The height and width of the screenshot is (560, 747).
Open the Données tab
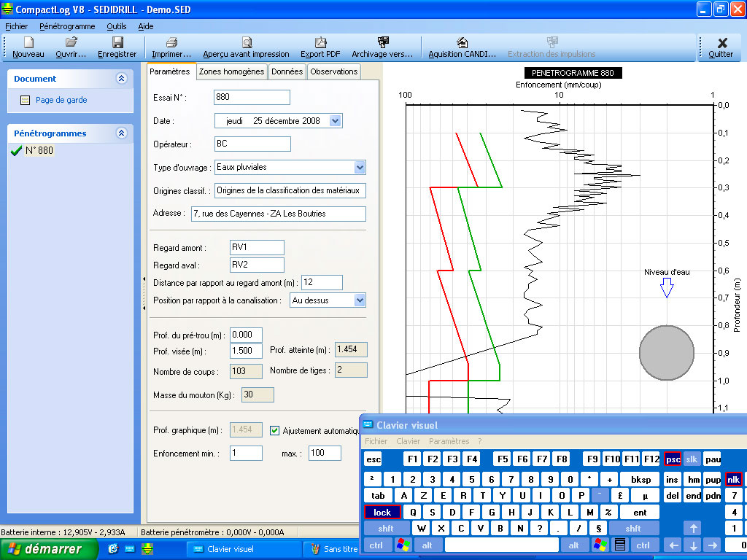click(x=287, y=71)
